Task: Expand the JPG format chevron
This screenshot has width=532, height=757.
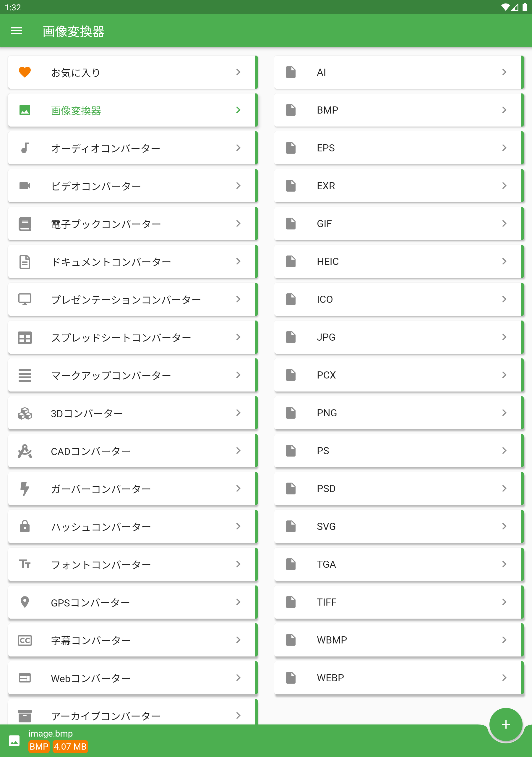Action: point(504,337)
